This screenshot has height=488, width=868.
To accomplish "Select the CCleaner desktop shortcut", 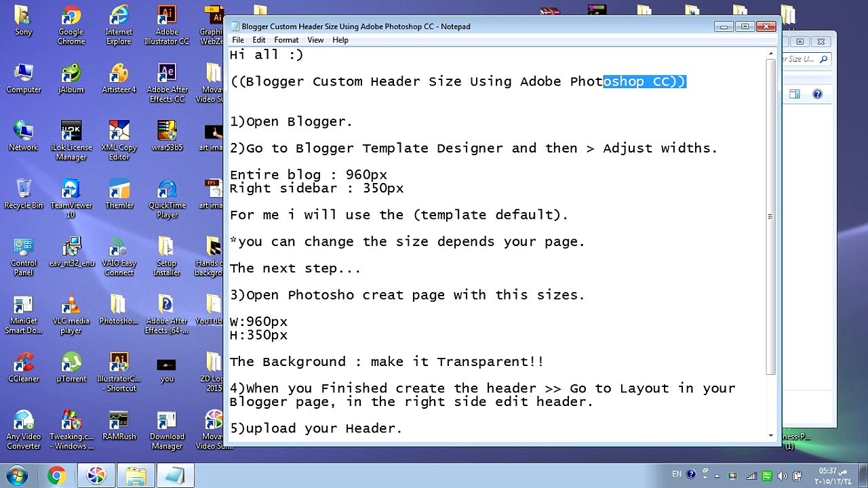I will click(x=23, y=368).
